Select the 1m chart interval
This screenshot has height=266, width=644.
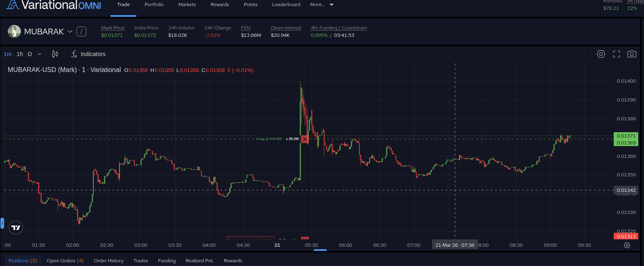coord(8,54)
